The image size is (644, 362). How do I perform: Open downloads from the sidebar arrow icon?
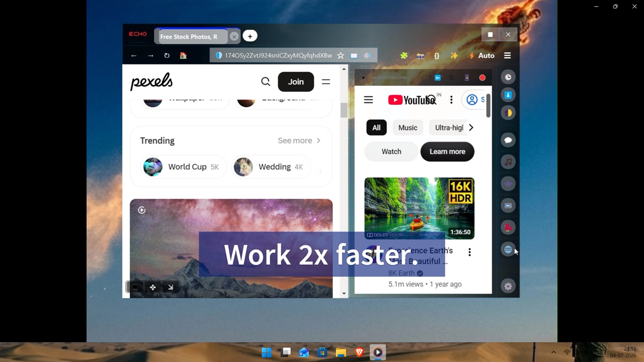[x=508, y=95]
